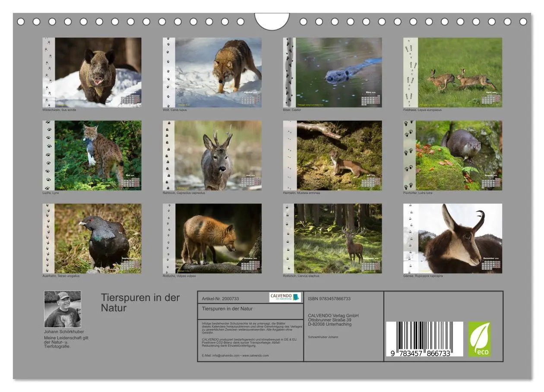
Task: Click 'Schoerkhuber Johann' small text
Action: point(323,337)
